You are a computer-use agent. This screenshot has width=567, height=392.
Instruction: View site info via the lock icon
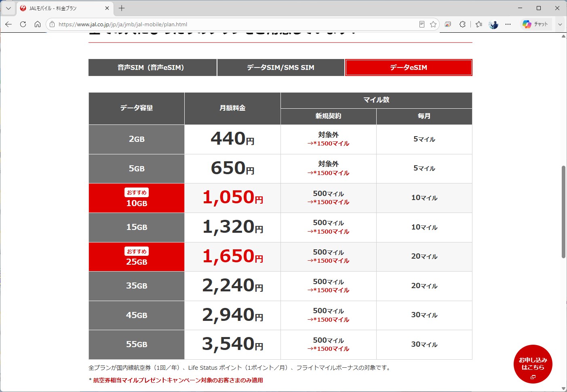click(52, 24)
